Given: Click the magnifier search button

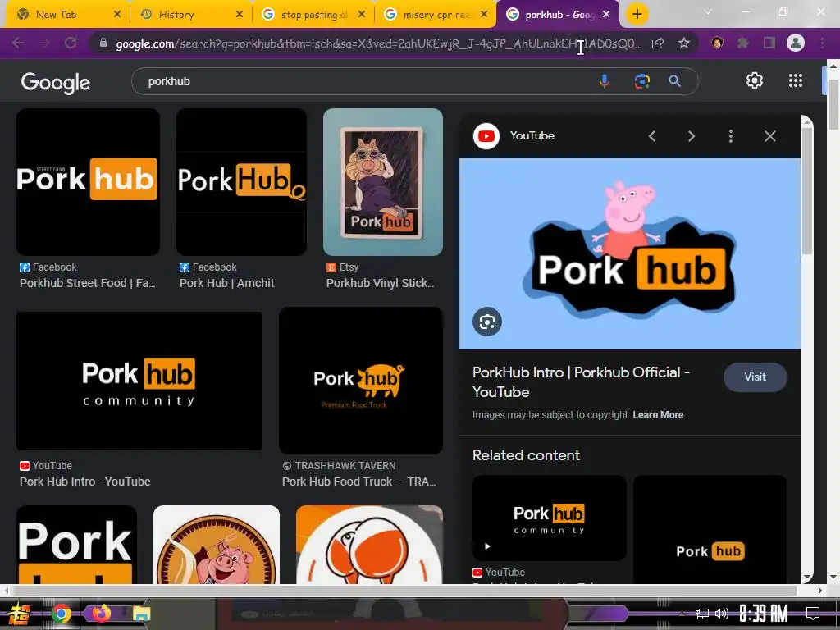Looking at the screenshot, I should click(x=674, y=81).
